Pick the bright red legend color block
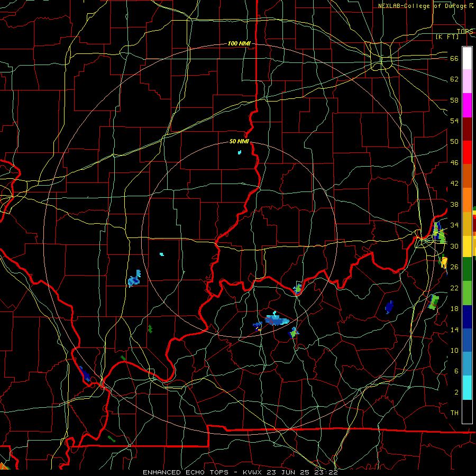The image size is (476, 476). pos(467,152)
